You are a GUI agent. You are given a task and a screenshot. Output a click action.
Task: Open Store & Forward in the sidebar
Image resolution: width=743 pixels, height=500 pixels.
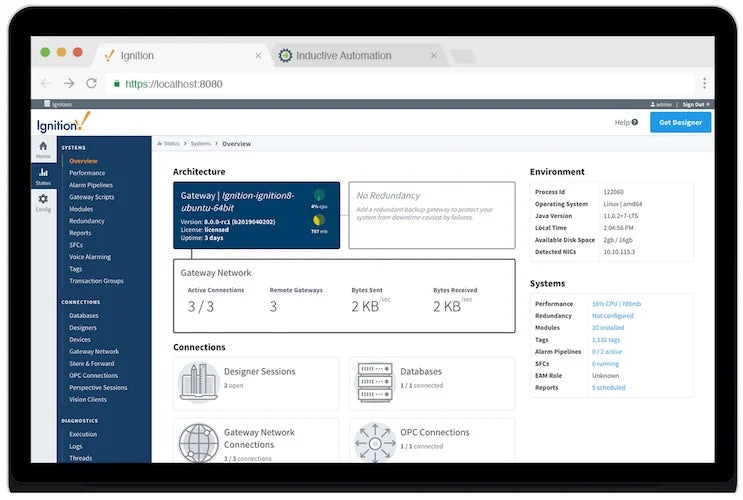pos(91,364)
